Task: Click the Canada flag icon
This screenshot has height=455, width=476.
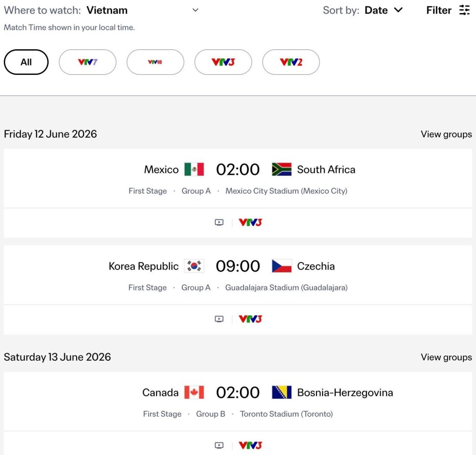Action: [x=194, y=393]
